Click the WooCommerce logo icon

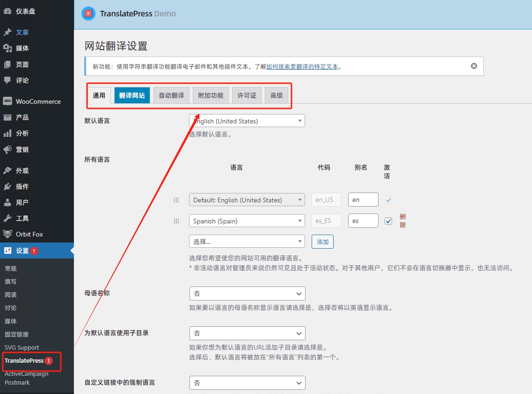coord(7,101)
